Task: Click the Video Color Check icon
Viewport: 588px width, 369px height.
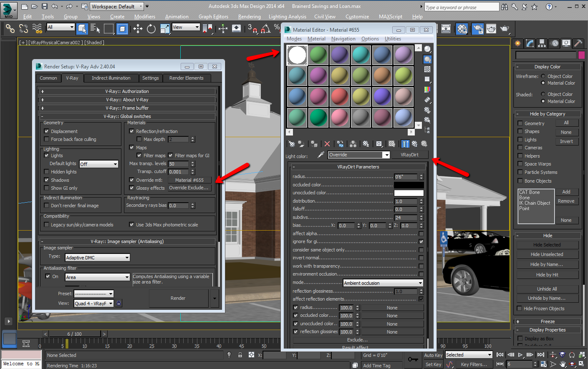Action: 427,89
